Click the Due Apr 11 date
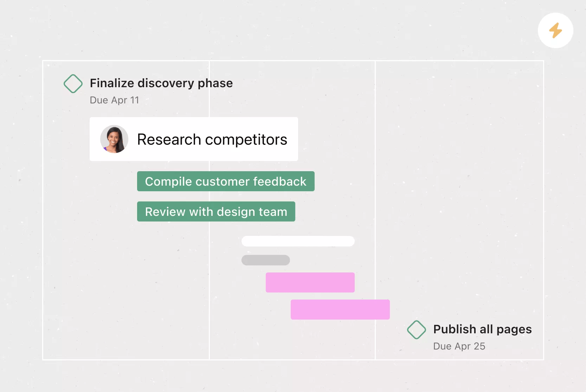 [x=115, y=100]
